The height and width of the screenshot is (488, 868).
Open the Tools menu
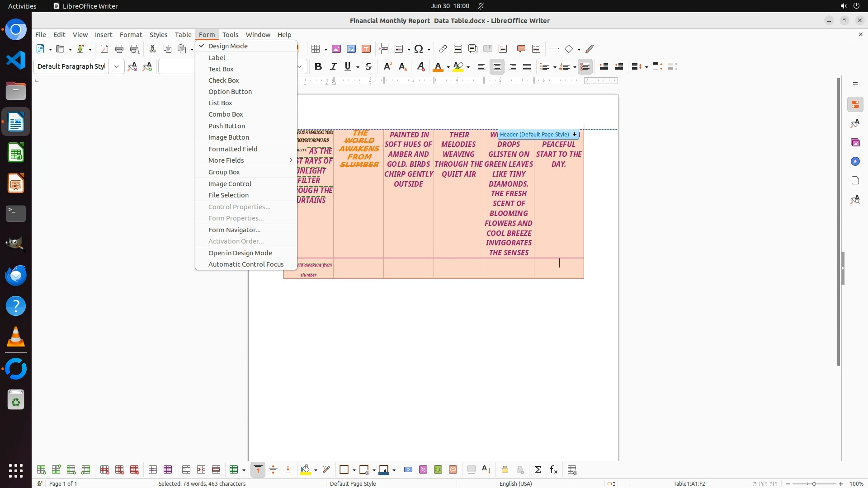click(230, 35)
